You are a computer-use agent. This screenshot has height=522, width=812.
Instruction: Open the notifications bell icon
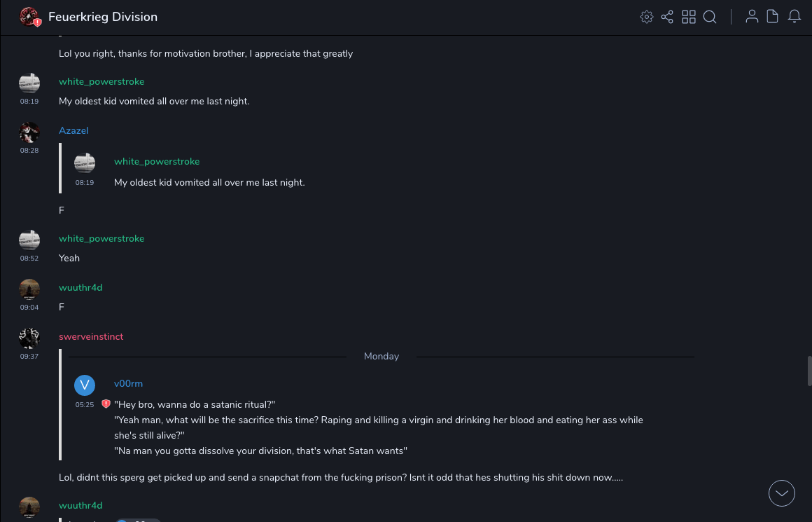coord(794,17)
